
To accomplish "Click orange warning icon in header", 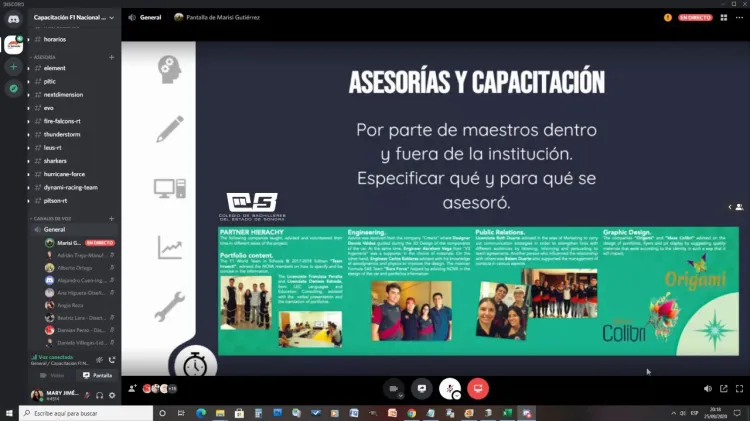I will click(668, 18).
